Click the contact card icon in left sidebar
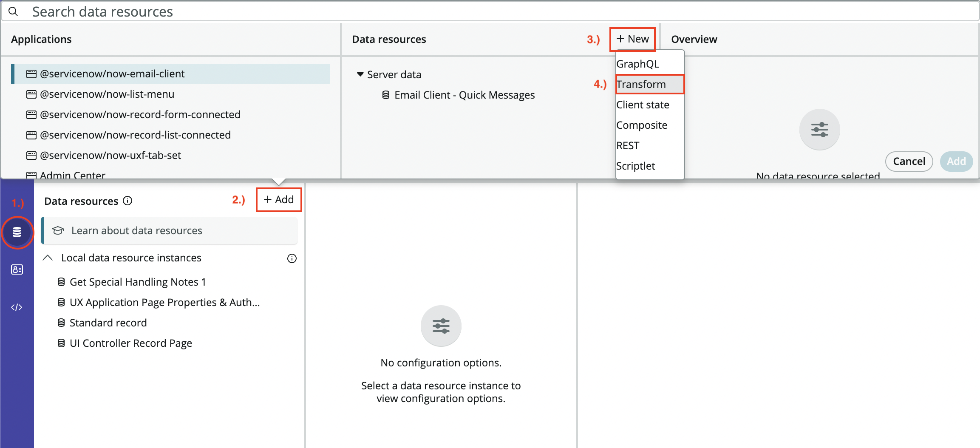This screenshot has height=448, width=980. point(17,269)
